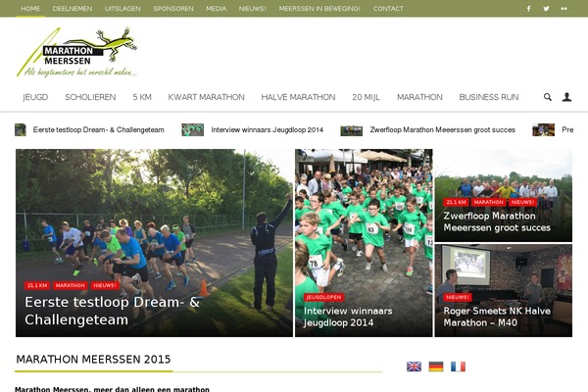The image size is (588, 392).
Task: Select the Kwart Marathon category
Action: (206, 97)
